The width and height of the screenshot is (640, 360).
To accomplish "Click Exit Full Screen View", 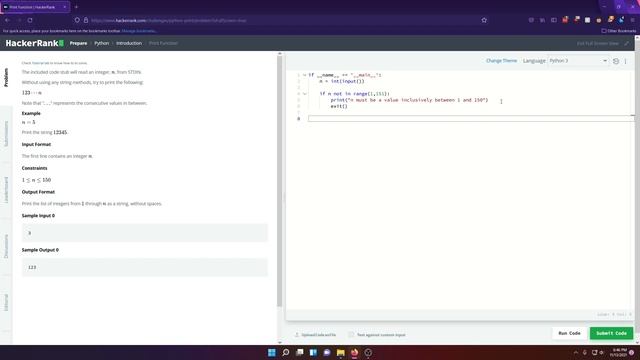I will point(598,43).
